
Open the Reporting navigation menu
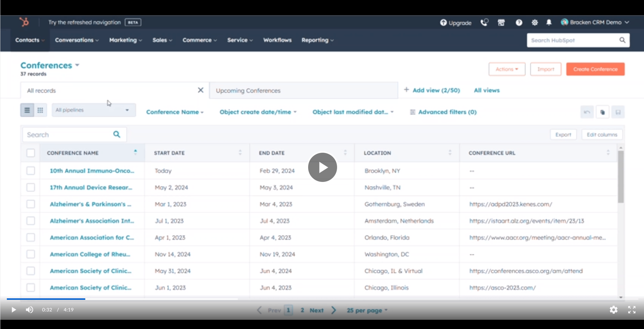[317, 40]
